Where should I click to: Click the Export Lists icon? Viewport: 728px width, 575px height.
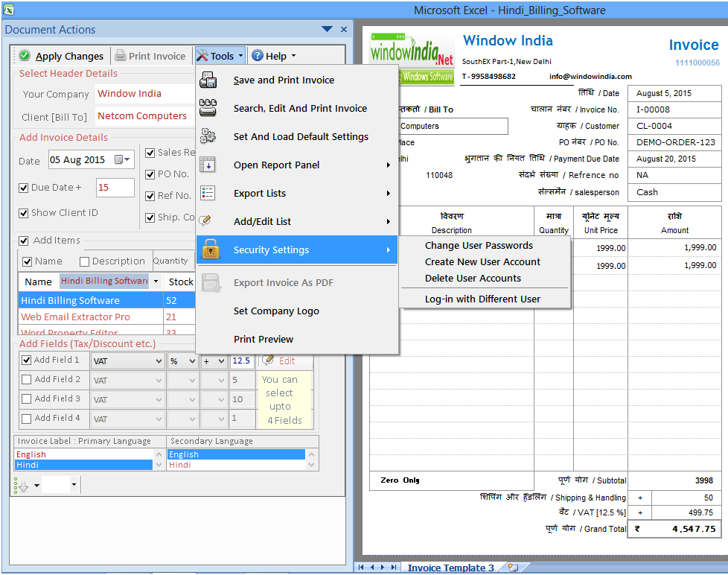pos(208,193)
